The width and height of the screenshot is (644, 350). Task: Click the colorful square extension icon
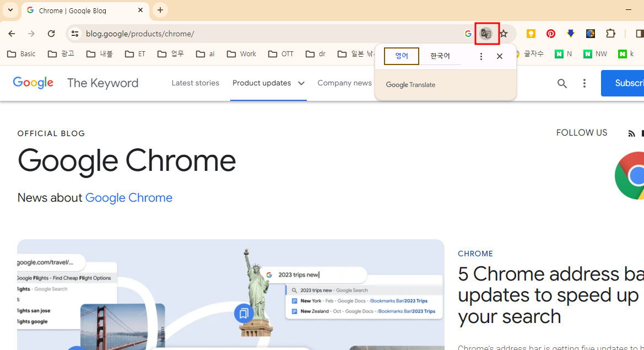point(591,34)
